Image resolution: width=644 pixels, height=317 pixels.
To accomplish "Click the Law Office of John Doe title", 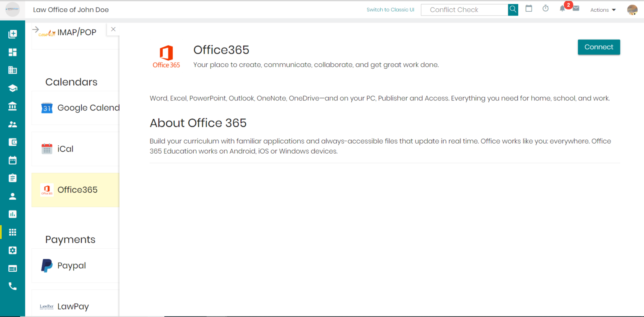I will click(71, 10).
